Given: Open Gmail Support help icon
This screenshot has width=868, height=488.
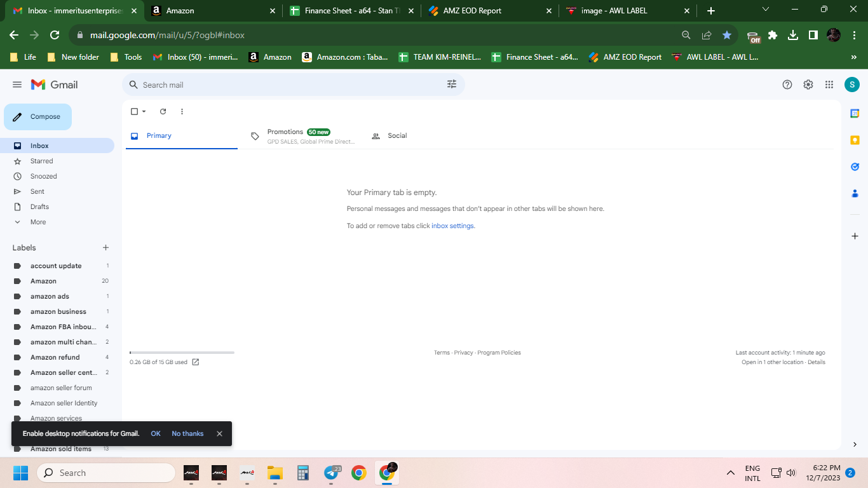Looking at the screenshot, I should 787,85.
